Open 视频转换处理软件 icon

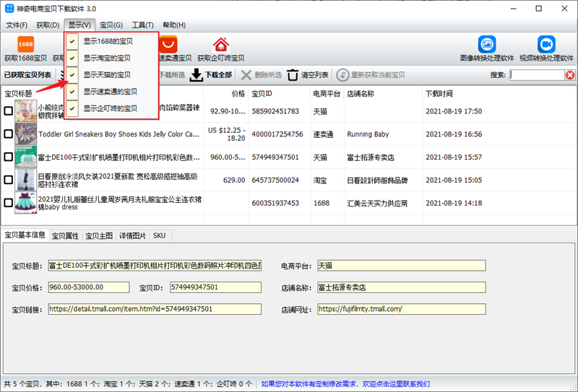point(546,44)
